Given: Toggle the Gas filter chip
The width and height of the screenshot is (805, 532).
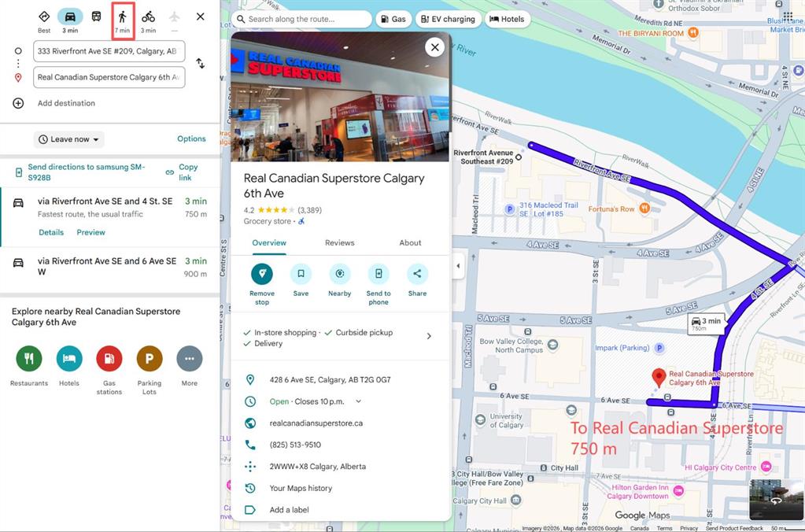Looking at the screenshot, I should pyautogui.click(x=393, y=19).
